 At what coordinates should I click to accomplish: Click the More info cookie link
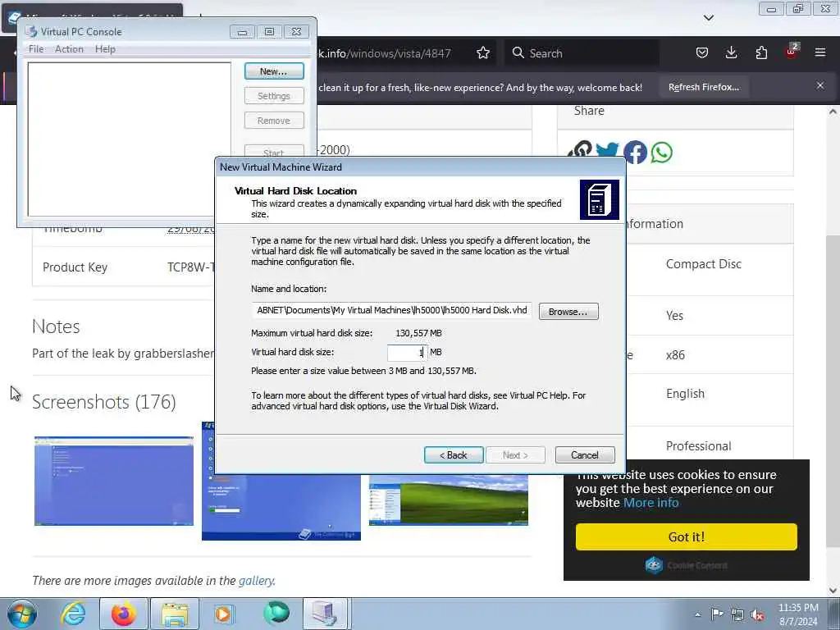coord(651,503)
